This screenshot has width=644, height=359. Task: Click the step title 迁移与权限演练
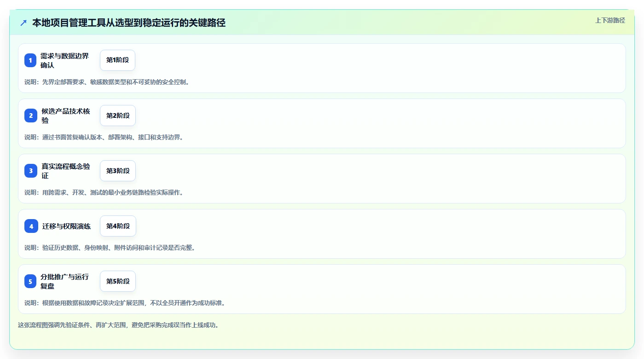click(x=66, y=226)
